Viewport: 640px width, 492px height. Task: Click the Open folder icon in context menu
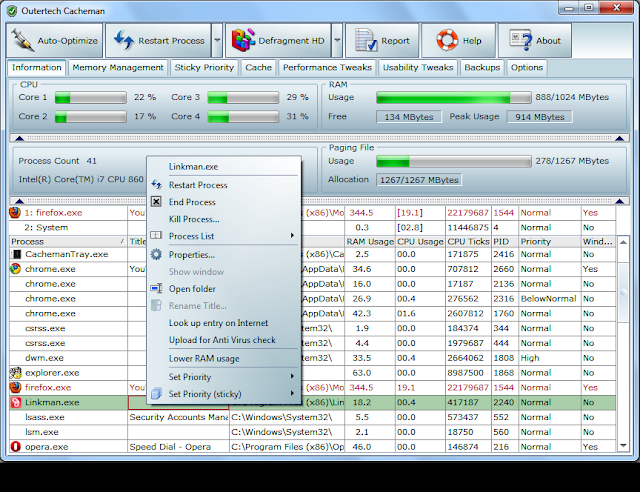156,288
